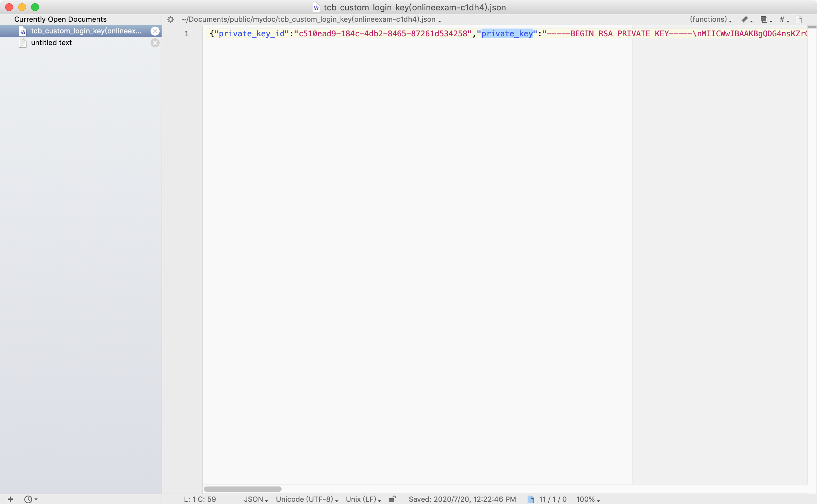Click the plus icon in sidebar footer

click(10, 499)
